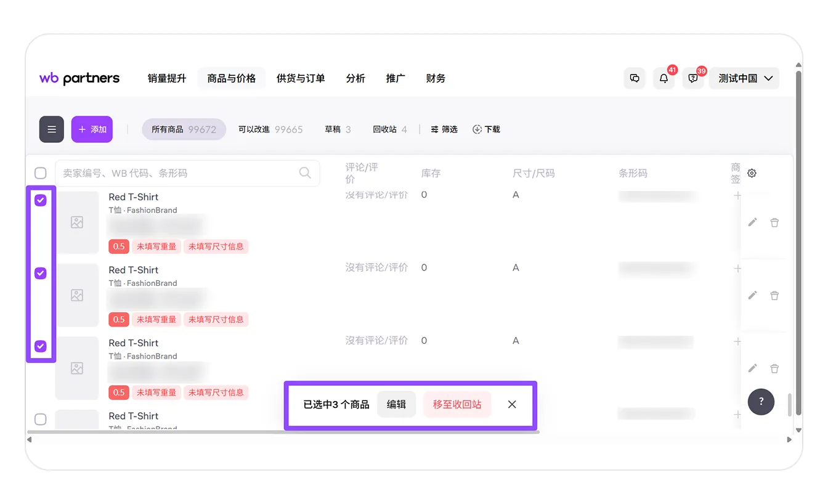This screenshot has width=828, height=504.
Task: Click the plus tag icon in the fourth product row
Action: pos(737,415)
